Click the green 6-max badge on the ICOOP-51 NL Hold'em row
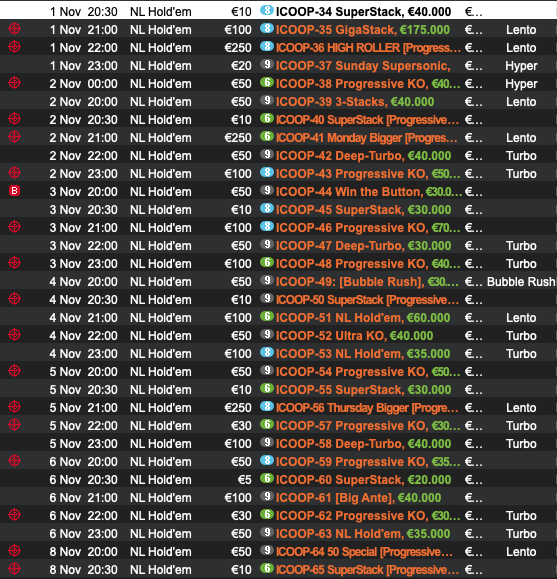Viewport: 557px width, 579px height. tap(267, 316)
